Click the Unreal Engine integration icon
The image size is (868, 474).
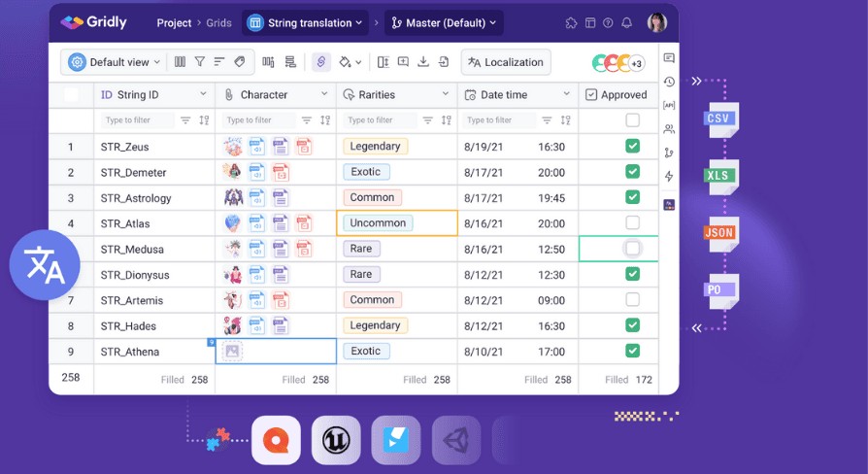[336, 440]
